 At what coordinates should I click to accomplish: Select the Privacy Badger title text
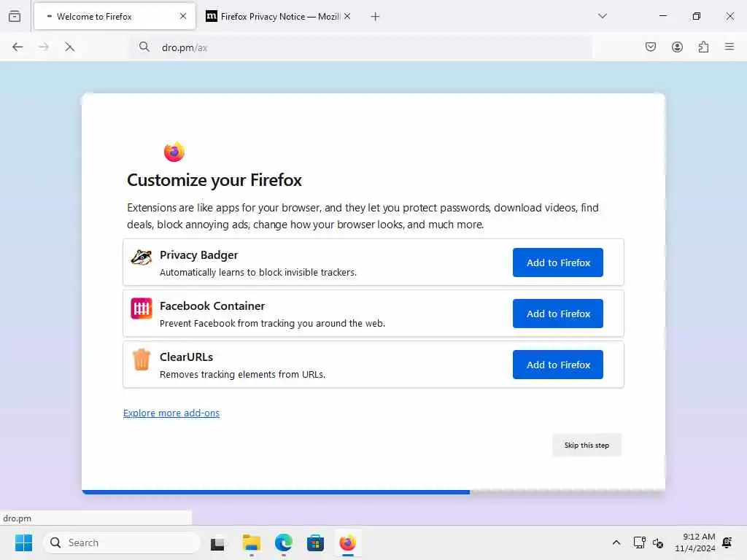(198, 254)
